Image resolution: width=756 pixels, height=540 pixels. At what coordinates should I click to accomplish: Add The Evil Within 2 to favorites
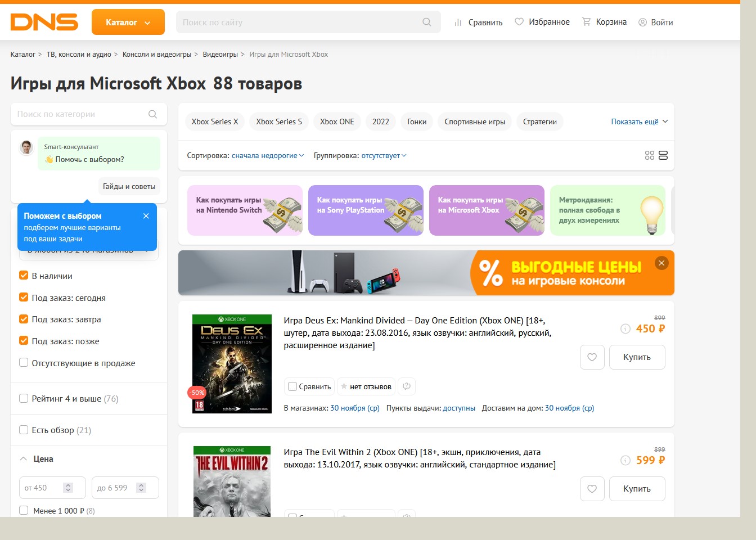592,489
